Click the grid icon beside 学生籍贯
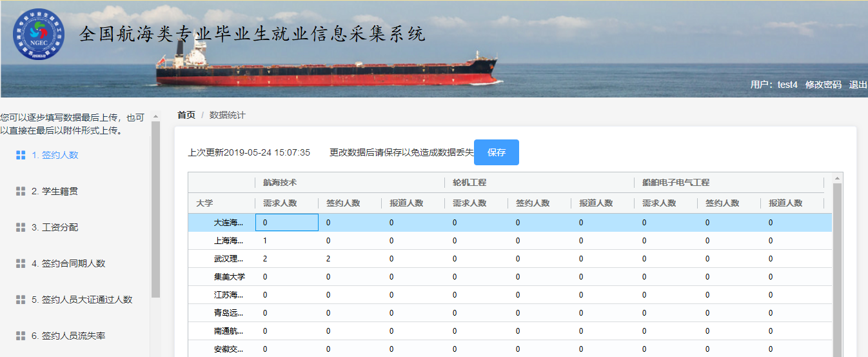868x357 pixels. click(x=21, y=191)
